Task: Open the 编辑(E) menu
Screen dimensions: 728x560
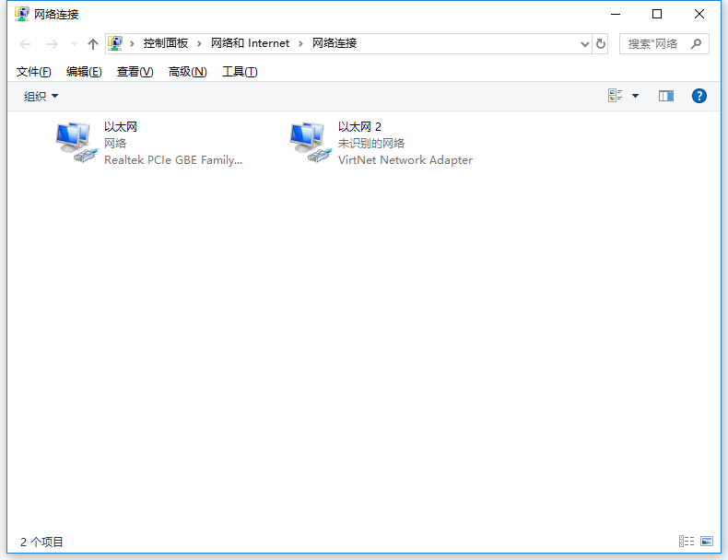Action: [84, 72]
